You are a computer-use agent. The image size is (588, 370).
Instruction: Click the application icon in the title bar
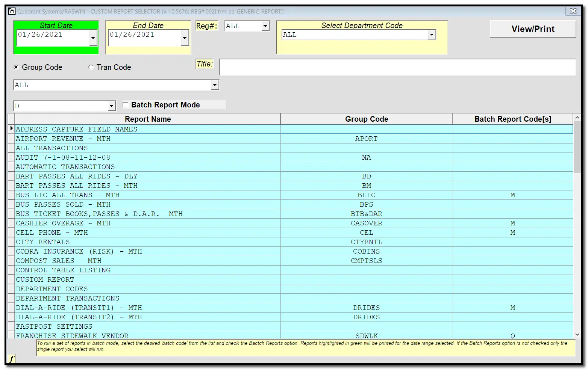click(x=12, y=11)
